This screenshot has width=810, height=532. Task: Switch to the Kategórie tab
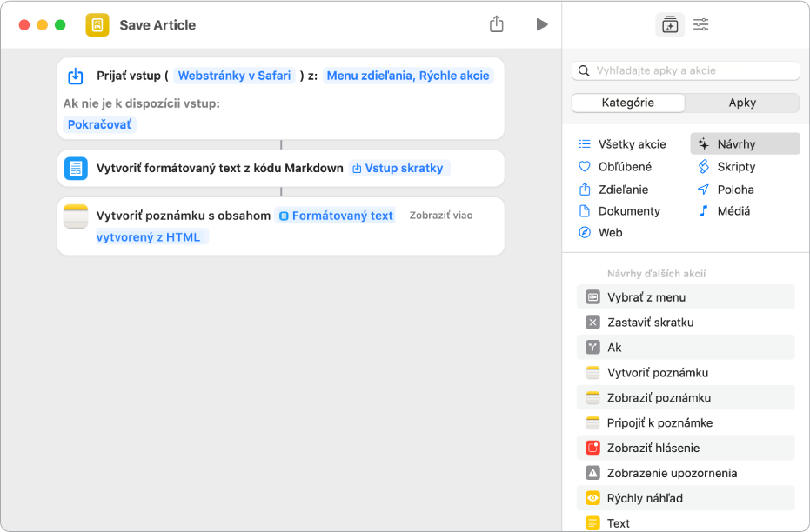tap(628, 103)
